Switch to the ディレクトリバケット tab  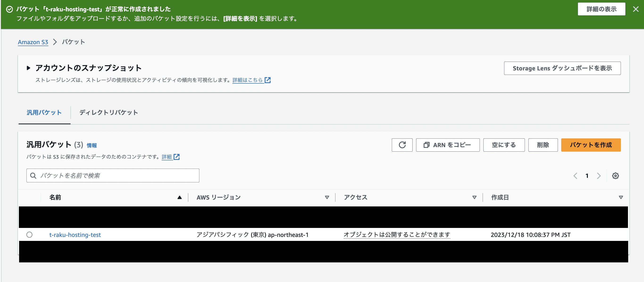point(108,113)
